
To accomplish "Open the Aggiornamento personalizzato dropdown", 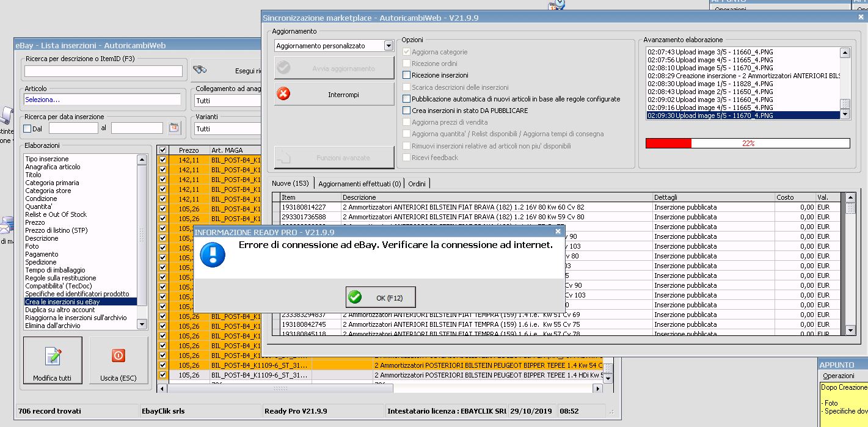I will (388, 46).
